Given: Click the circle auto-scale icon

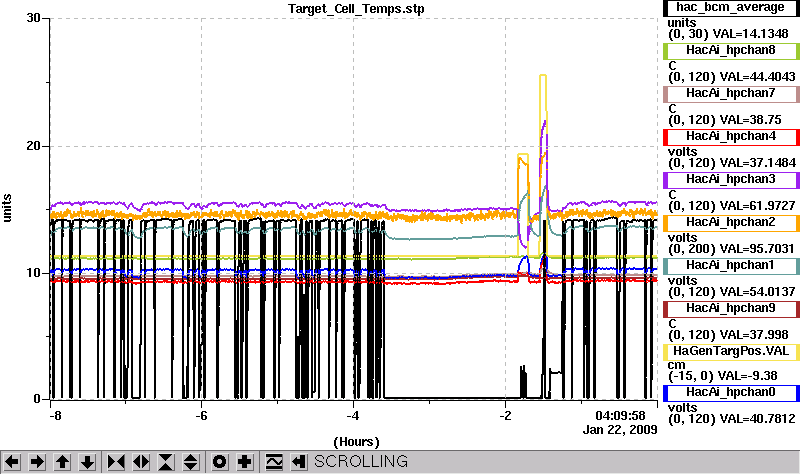Looking at the screenshot, I should [219, 462].
